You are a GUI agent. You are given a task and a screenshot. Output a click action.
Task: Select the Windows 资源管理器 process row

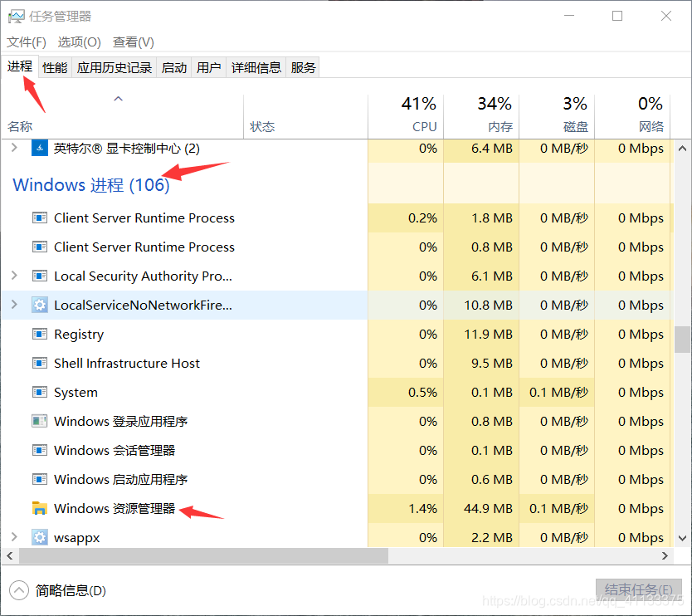click(x=338, y=508)
